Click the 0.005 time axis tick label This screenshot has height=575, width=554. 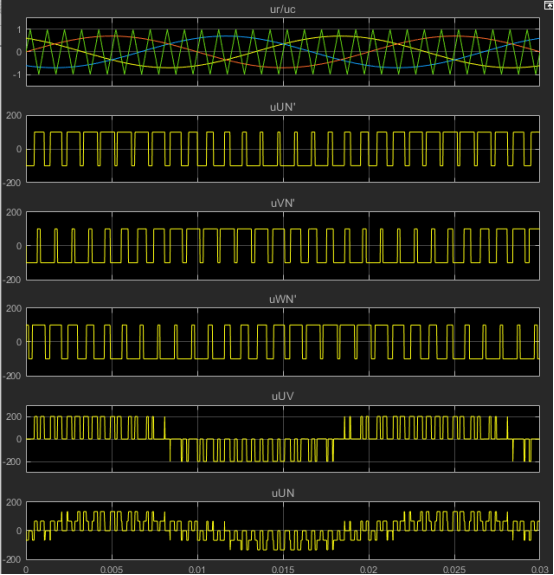[111, 569]
